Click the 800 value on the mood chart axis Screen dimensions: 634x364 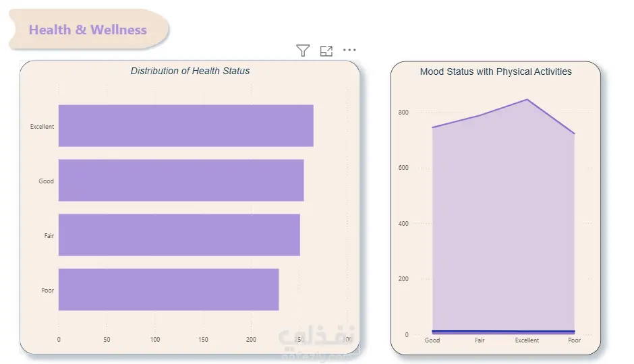click(403, 112)
